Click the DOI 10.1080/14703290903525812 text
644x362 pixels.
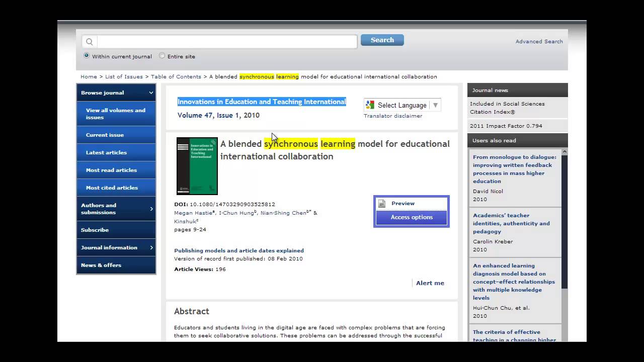224,205
